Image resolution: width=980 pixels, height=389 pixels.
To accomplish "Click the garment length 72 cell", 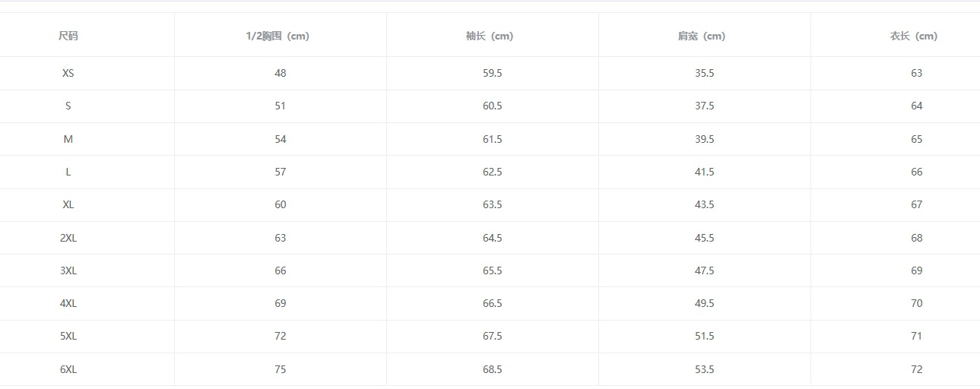I will (x=916, y=369).
